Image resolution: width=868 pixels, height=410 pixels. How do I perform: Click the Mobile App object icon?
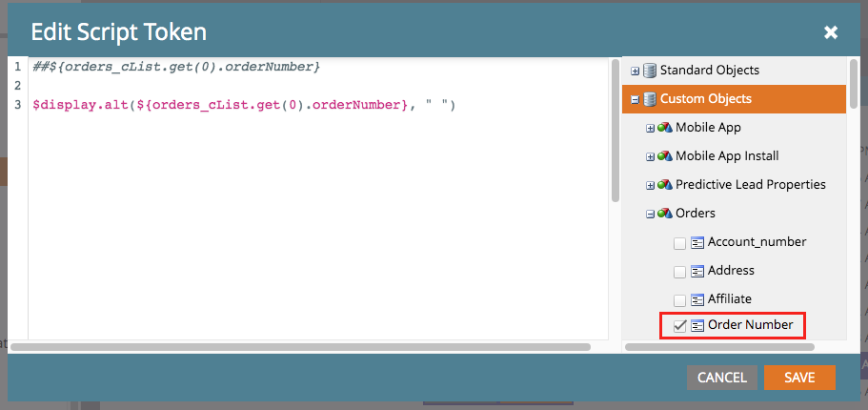[665, 128]
